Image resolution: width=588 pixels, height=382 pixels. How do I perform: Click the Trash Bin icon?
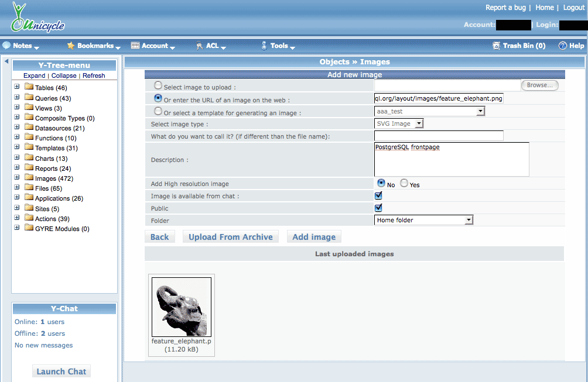497,46
